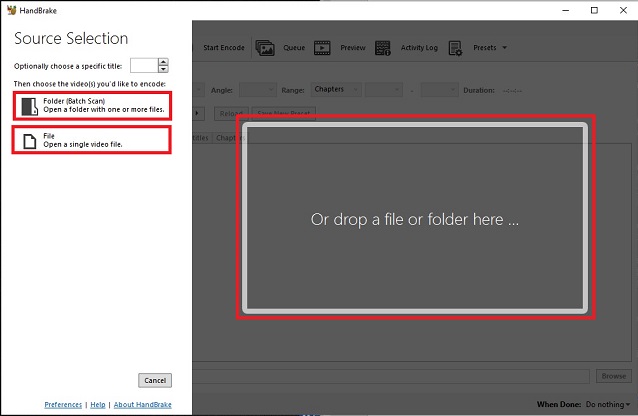Decrease the specific title number
Viewport: 638px width, 416px height.
163,69
